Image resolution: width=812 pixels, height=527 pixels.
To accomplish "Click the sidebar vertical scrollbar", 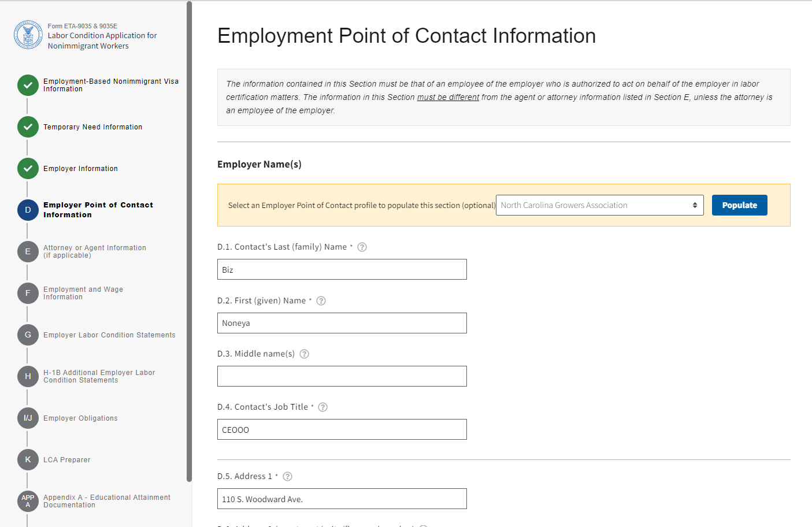I will [x=189, y=231].
